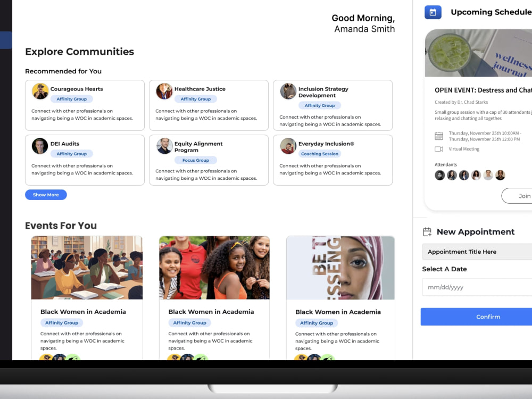Click Black Women in Academia title under headscarf photo

[x=338, y=312]
